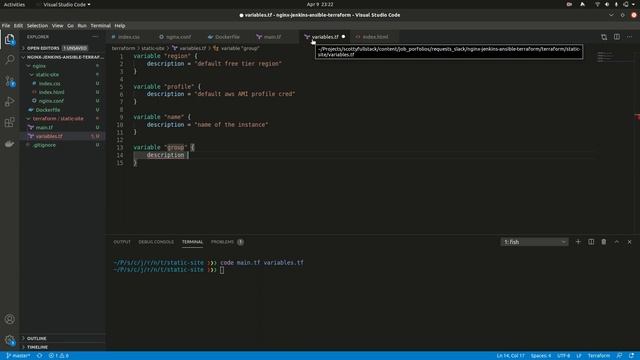Open index.html in the file tree
This screenshot has width=640, height=360.
pos(61,92)
